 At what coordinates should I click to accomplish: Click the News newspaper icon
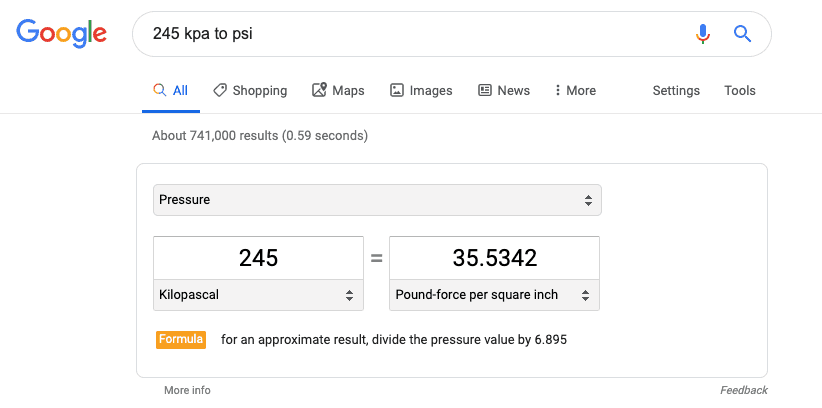tap(485, 90)
